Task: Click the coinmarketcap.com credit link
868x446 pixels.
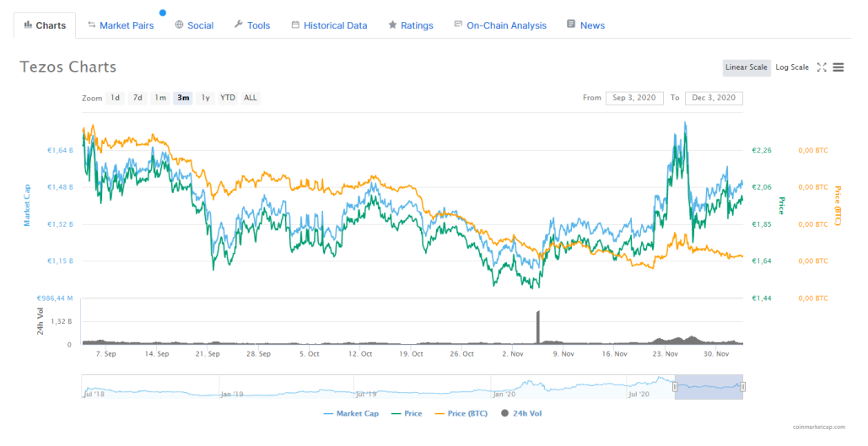Action: pyautogui.click(x=819, y=427)
